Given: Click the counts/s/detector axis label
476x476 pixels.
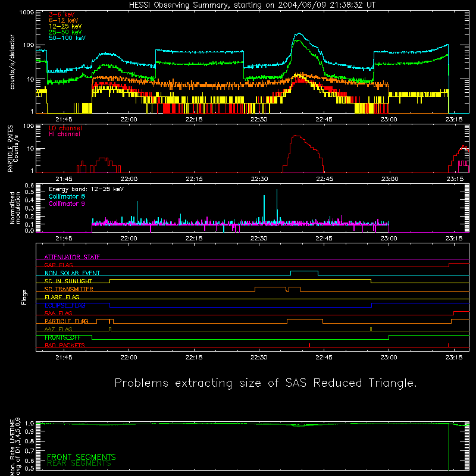Looking at the screenshot, I should coord(12,62).
